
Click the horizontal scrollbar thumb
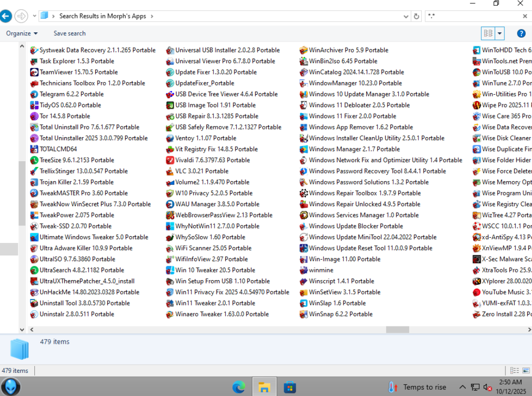point(397,329)
